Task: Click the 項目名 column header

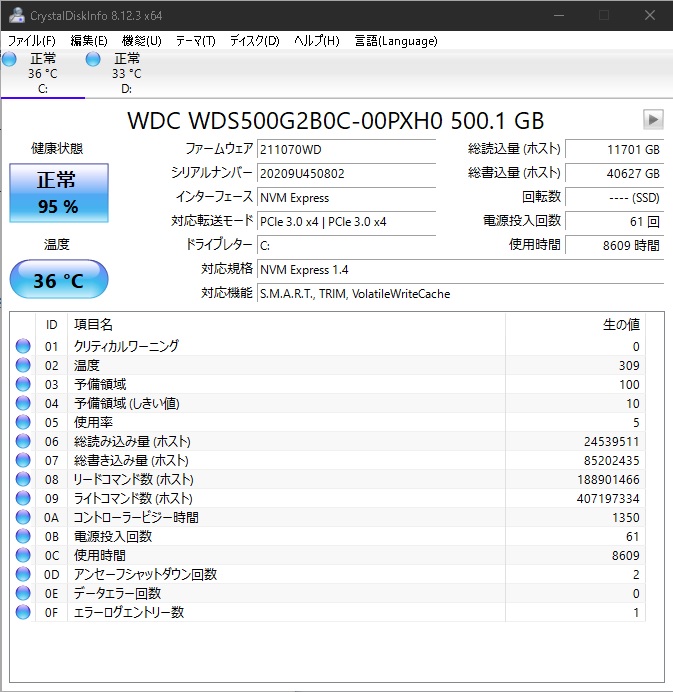Action: coord(286,325)
